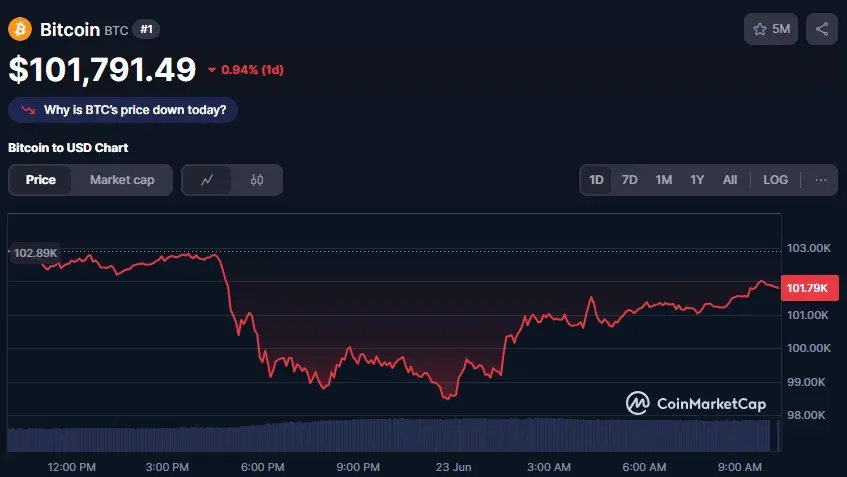Click the BTC ticker symbol

click(x=116, y=30)
